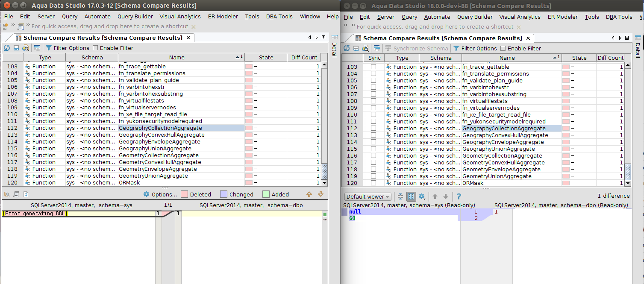Tick Sync checkbox for row 115 GeographyUnionAggregate
644x284 pixels.
point(373,149)
